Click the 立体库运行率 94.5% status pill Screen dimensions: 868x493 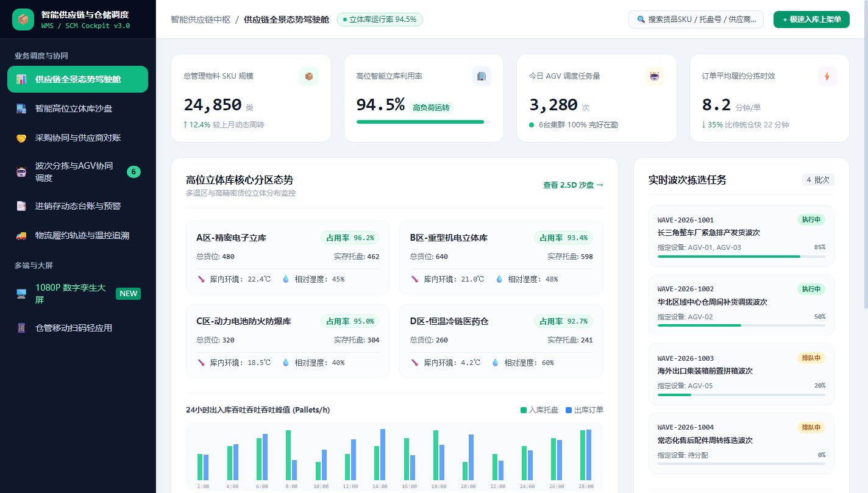tap(379, 20)
